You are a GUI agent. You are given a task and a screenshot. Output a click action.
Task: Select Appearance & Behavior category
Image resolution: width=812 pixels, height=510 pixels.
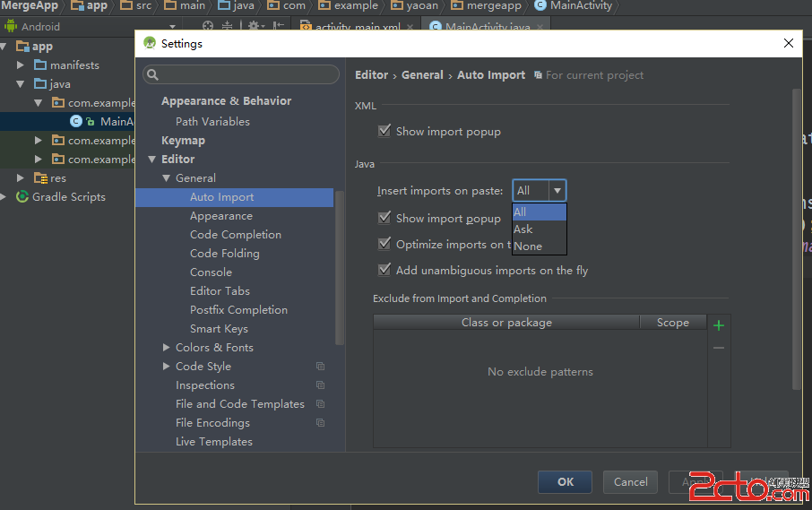click(227, 101)
